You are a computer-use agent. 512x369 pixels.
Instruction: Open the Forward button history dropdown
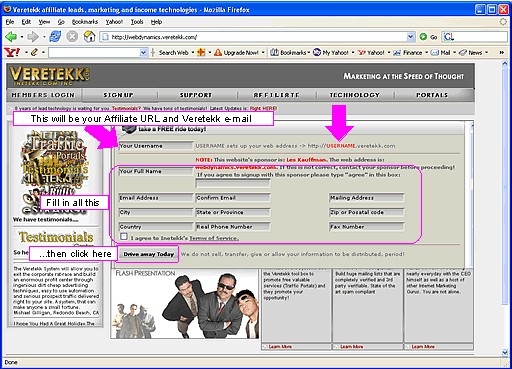44,37
